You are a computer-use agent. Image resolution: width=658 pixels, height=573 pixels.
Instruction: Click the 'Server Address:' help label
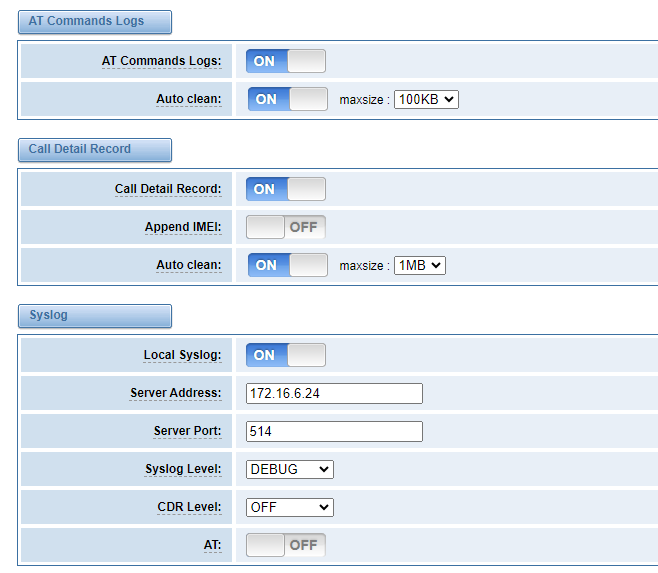[x=175, y=393]
